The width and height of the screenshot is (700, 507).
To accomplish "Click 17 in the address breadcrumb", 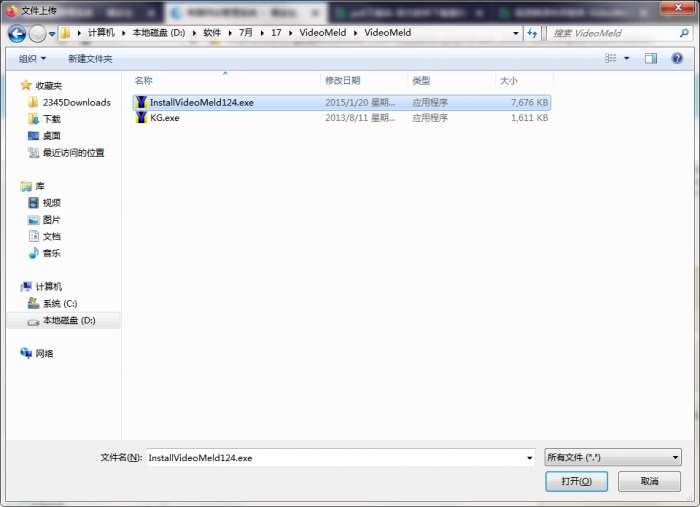I will coord(276,33).
